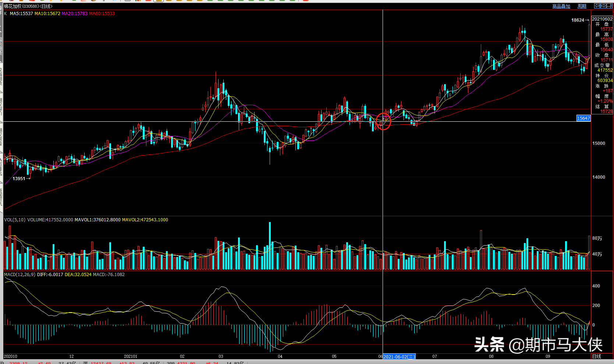Click the 14000 price axis label

(599, 177)
